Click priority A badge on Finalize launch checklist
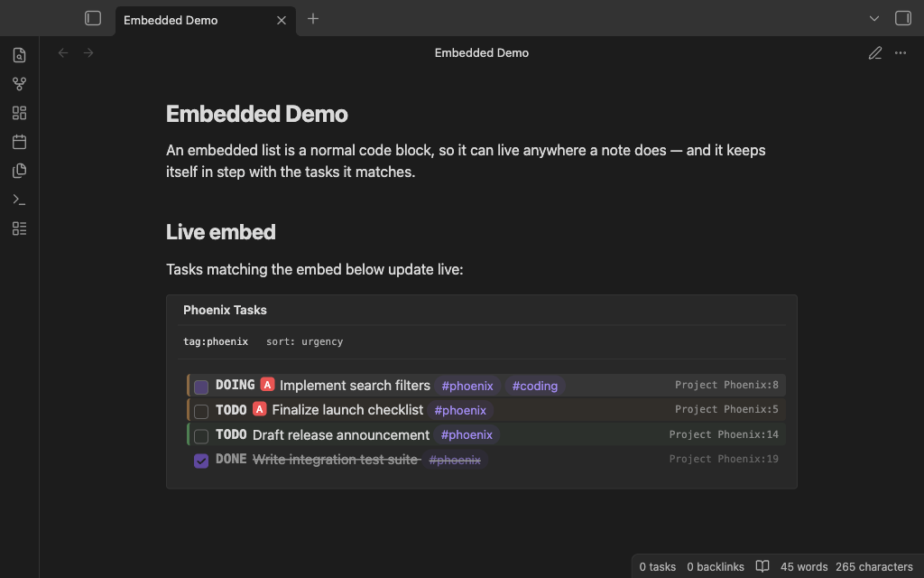924x578 pixels. [x=259, y=409]
